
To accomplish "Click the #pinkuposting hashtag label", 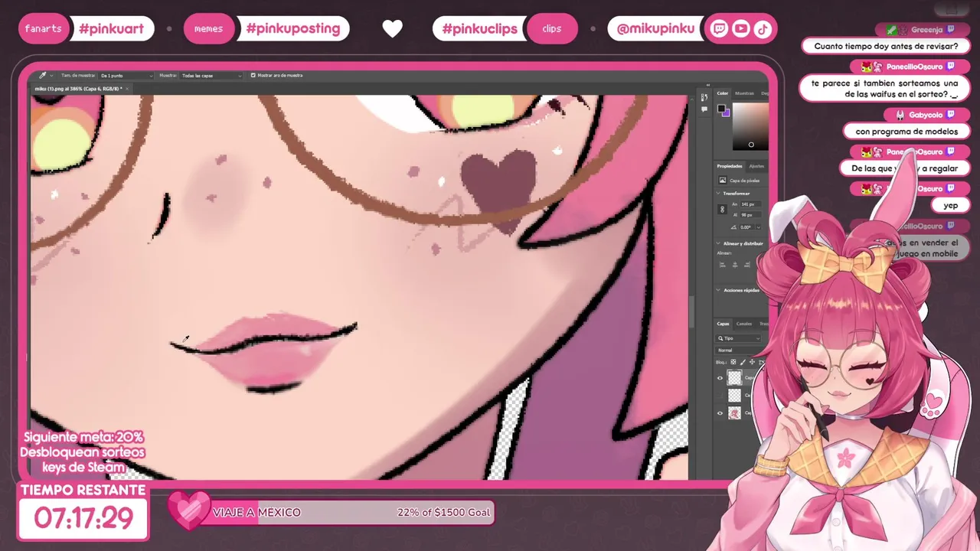I will point(293,29).
